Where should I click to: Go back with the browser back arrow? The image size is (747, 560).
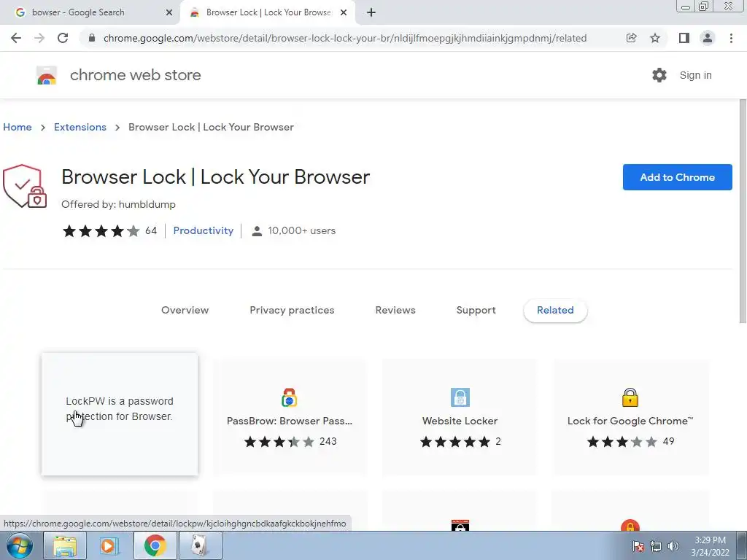16,38
